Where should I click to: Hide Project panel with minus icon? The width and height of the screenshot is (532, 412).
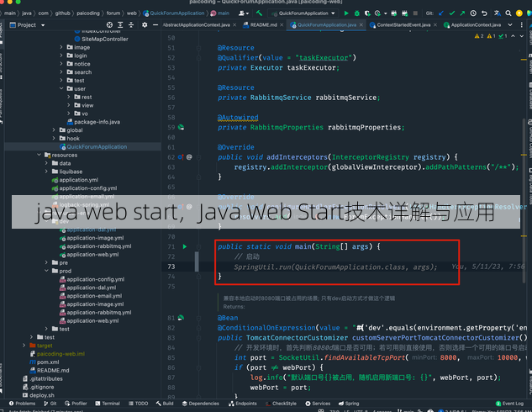155,24
